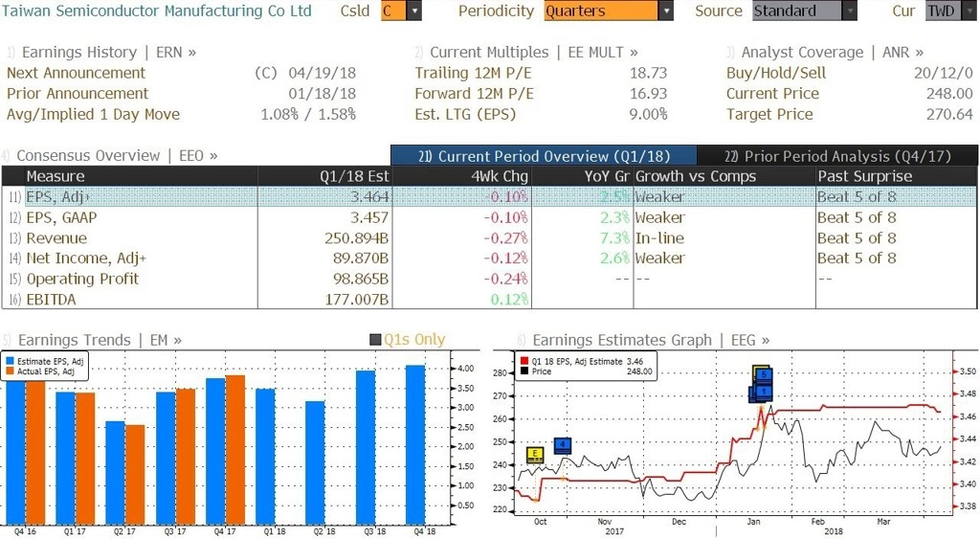Open the Cur TWD currency dropdown

(x=969, y=11)
